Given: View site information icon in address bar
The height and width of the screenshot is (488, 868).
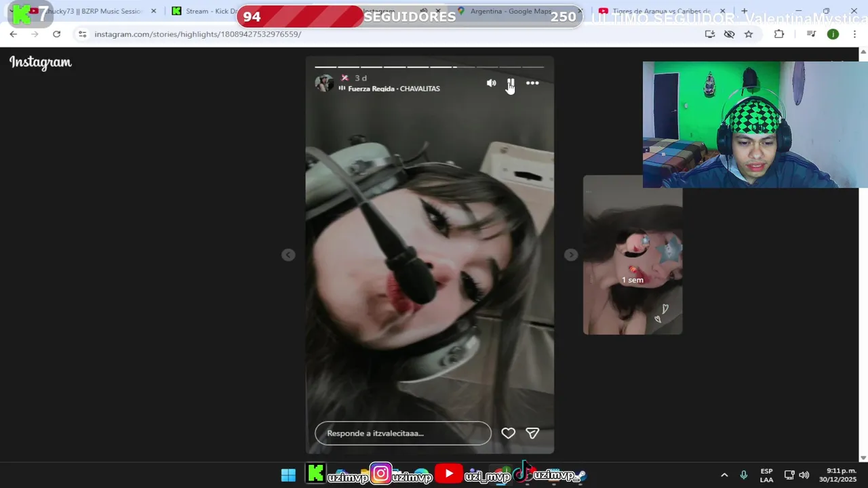Looking at the screenshot, I should click(x=82, y=34).
